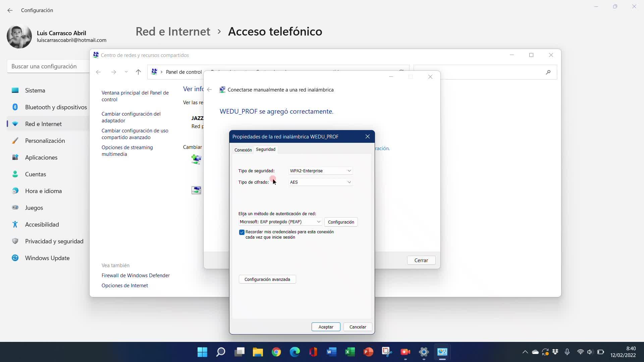Viewport: 644px width, 362px height.
Task: Click the Configuración avanzada button
Action: (x=267, y=279)
